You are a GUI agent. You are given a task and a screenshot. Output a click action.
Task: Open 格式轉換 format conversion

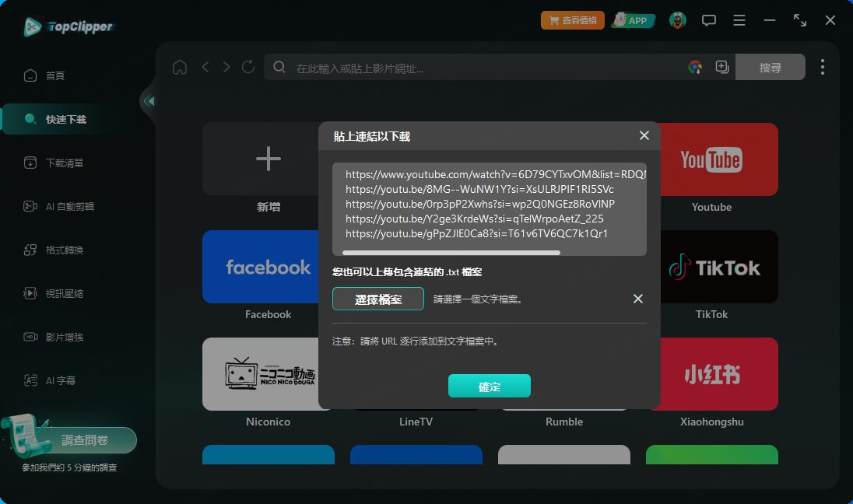click(x=53, y=250)
